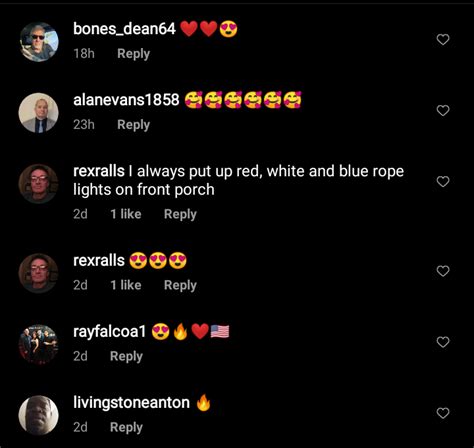Open username rayfalcoa1
474x448 pixels.
point(110,332)
